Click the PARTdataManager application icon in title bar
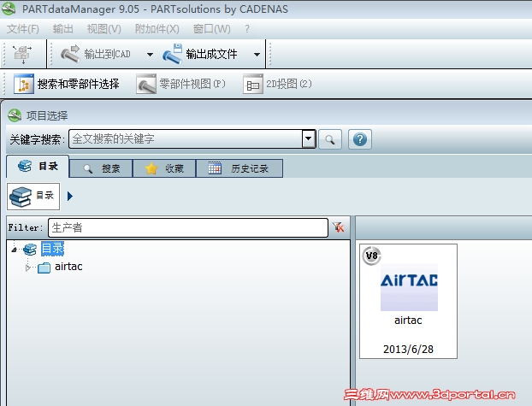Screen dimensions: 532x406 (9, 9)
